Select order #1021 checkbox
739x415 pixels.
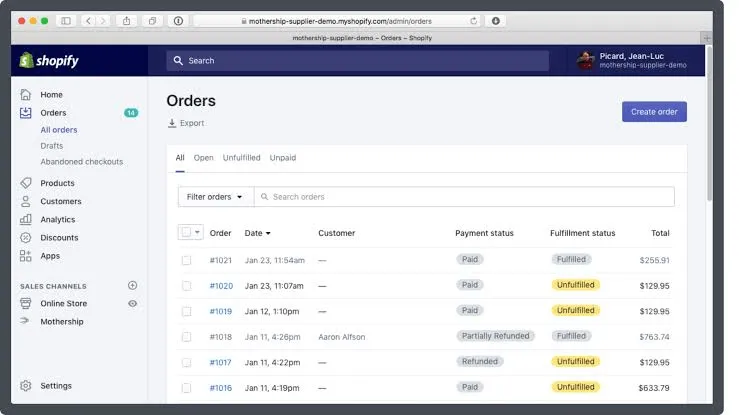click(186, 260)
